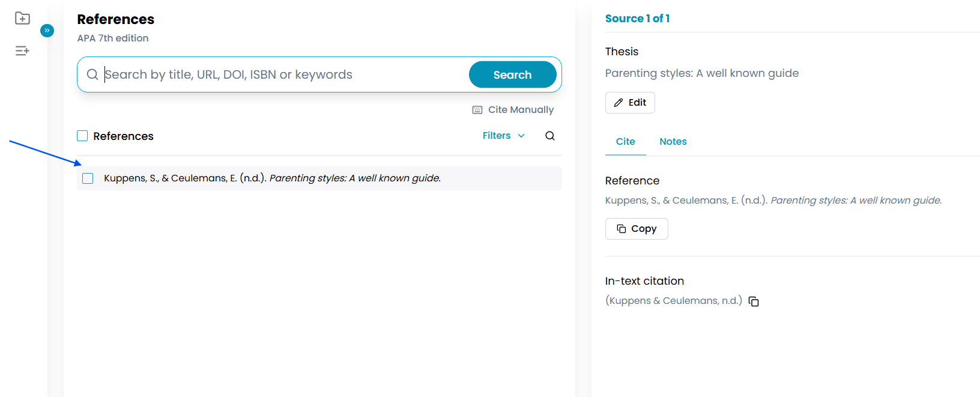
Task: Click the pencil Edit button
Action: (x=630, y=103)
